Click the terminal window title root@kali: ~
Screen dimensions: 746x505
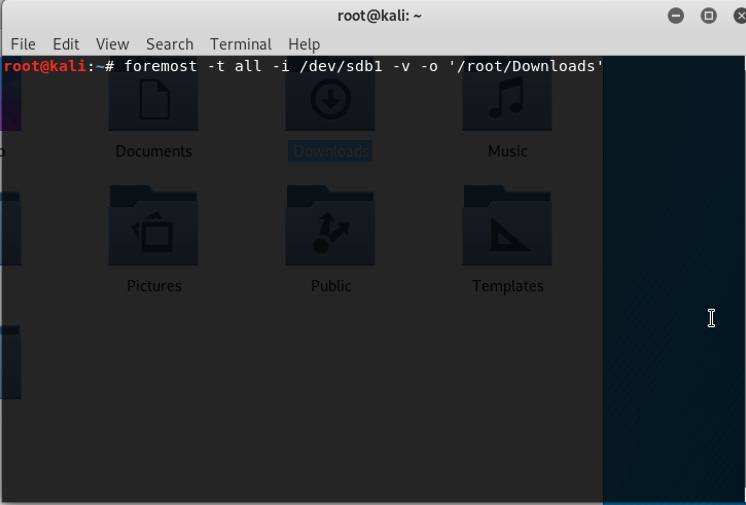(380, 16)
